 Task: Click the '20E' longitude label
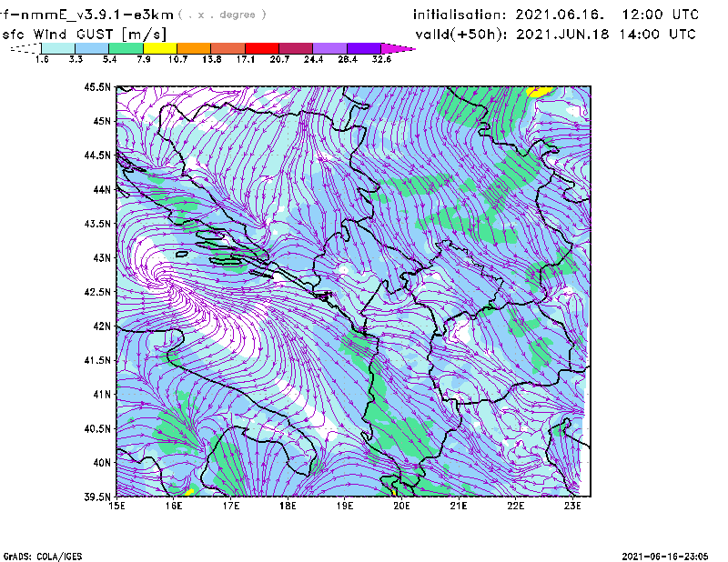coord(401,506)
